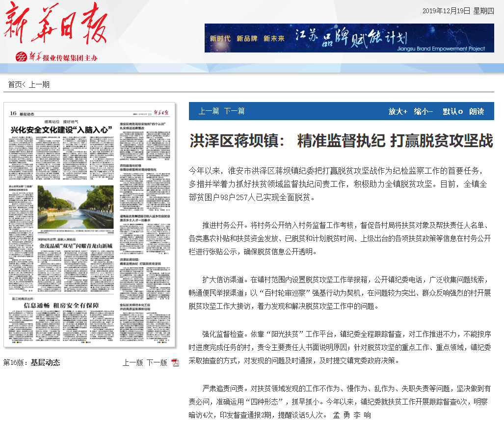Click the date 2019年12月19日 星期四
This screenshot has height=435, width=504.
[x=458, y=11]
